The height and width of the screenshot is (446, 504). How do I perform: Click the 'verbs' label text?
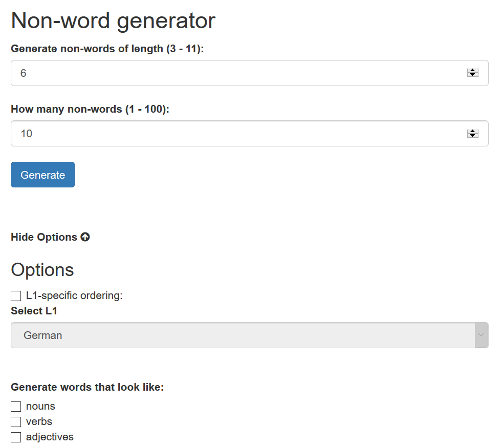(39, 422)
